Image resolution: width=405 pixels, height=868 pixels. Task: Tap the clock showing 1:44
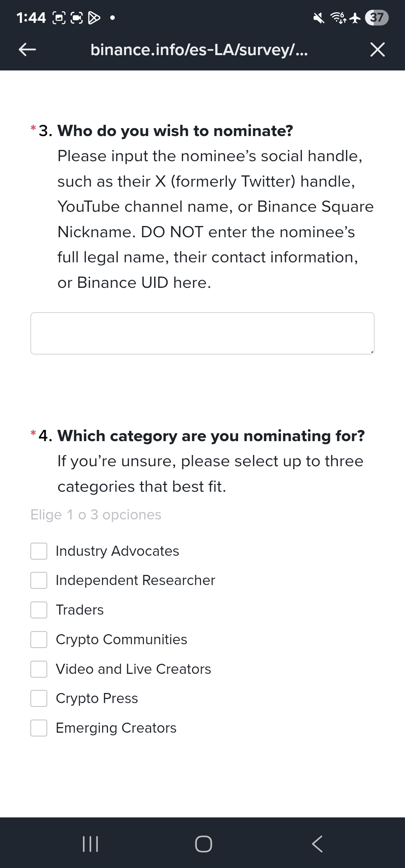[31, 18]
